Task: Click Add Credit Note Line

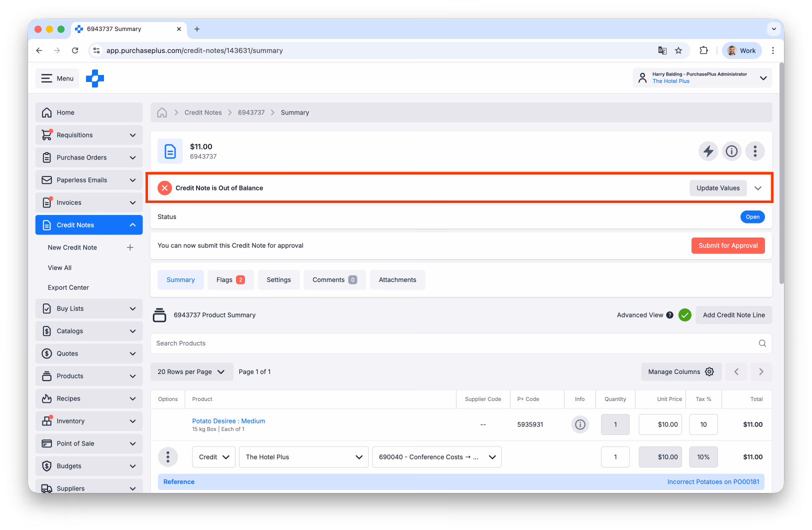Action: [733, 315]
